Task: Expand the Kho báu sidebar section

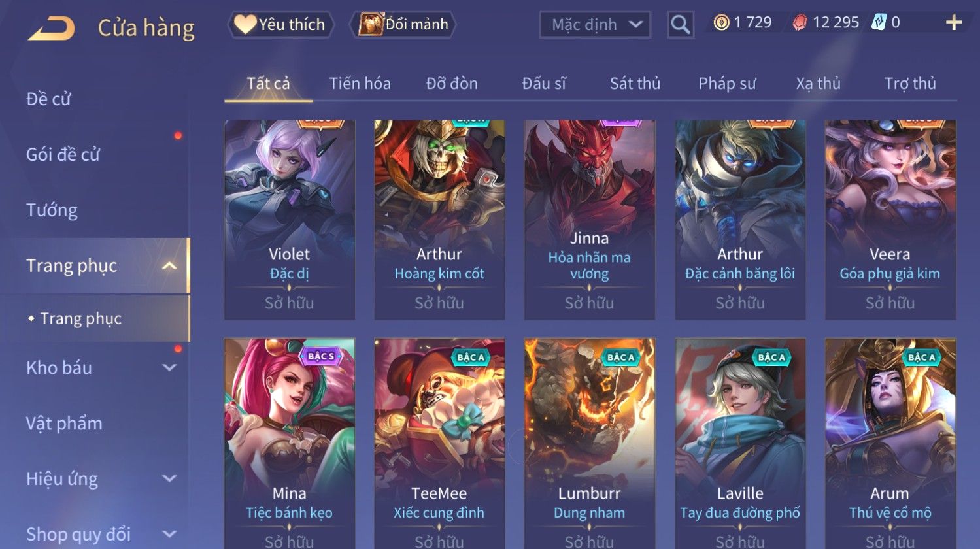Action: pyautogui.click(x=169, y=367)
